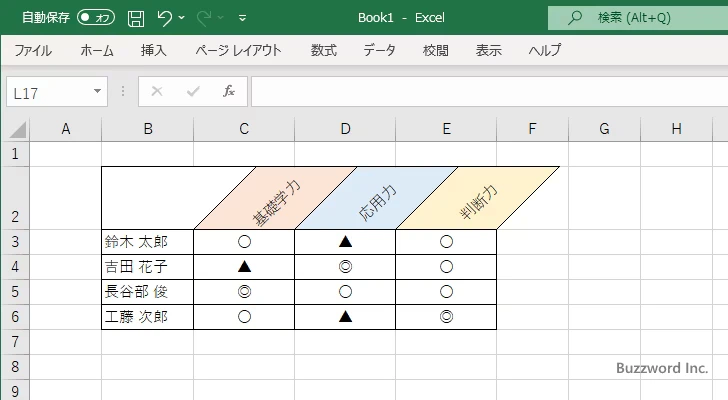Select 長谷部 俊's ○ 判断力 cell

click(446, 292)
